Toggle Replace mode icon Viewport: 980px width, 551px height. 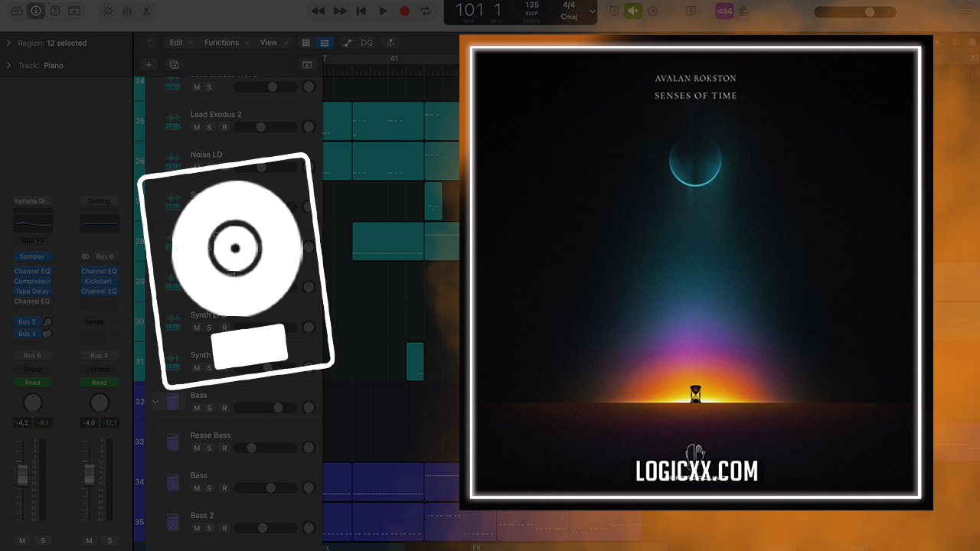pos(614,11)
